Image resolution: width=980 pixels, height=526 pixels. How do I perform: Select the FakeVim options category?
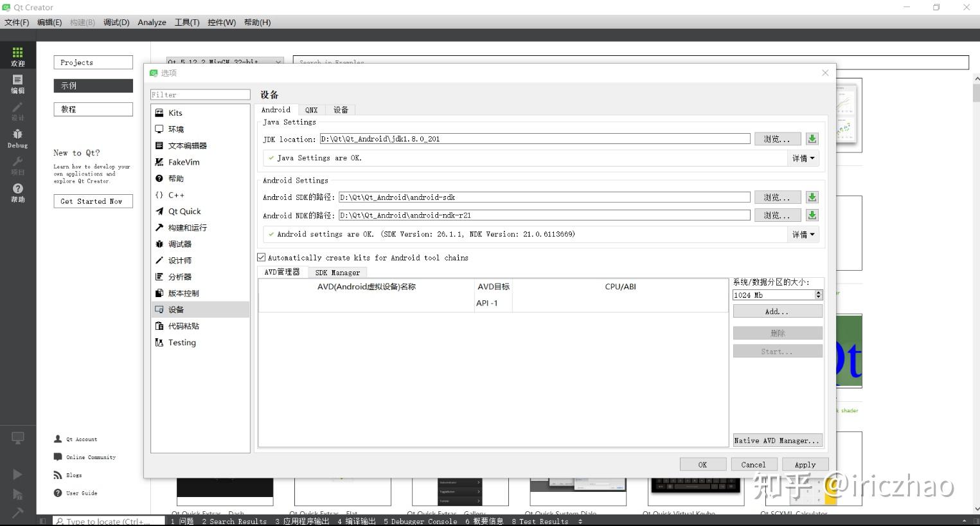200,162
